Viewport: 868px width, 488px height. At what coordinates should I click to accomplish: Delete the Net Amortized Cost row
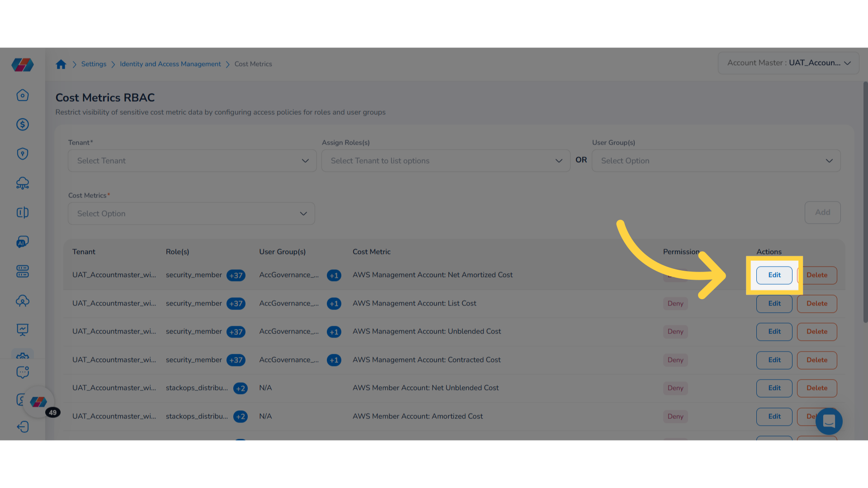(816, 275)
